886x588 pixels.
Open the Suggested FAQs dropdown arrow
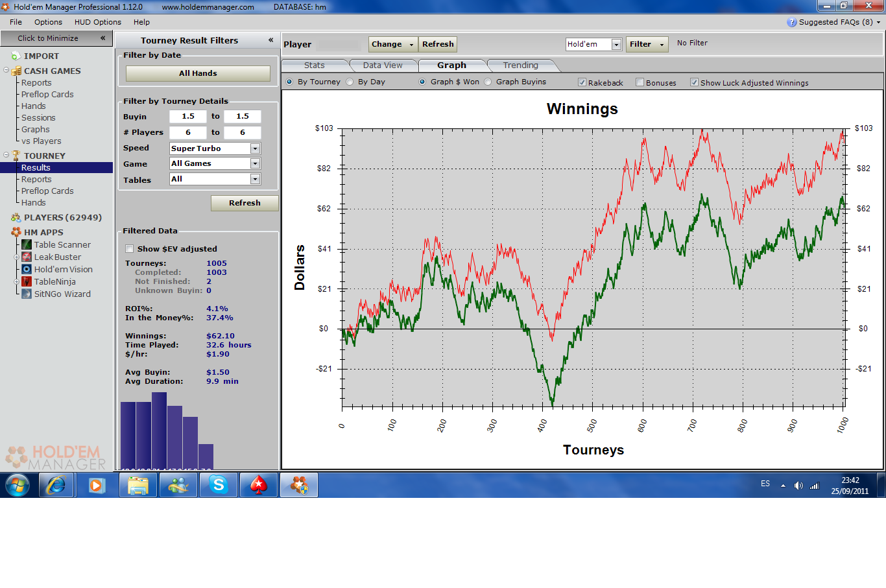point(879,22)
